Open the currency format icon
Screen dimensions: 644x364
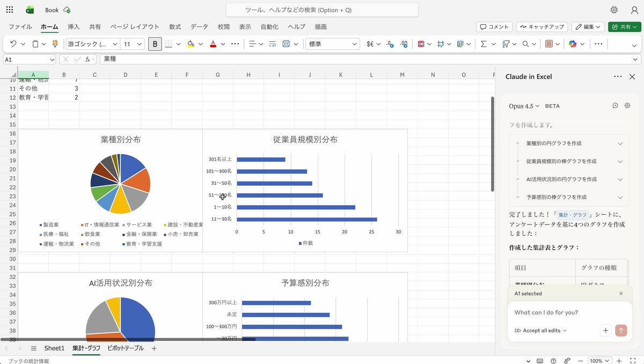pos(370,43)
